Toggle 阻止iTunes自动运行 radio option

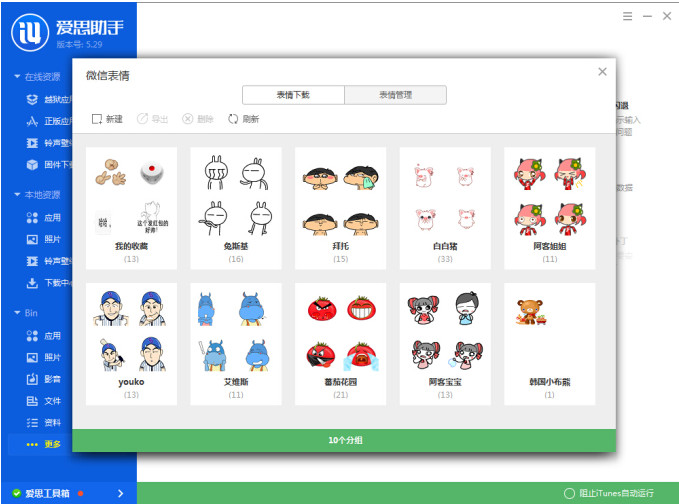pos(570,493)
